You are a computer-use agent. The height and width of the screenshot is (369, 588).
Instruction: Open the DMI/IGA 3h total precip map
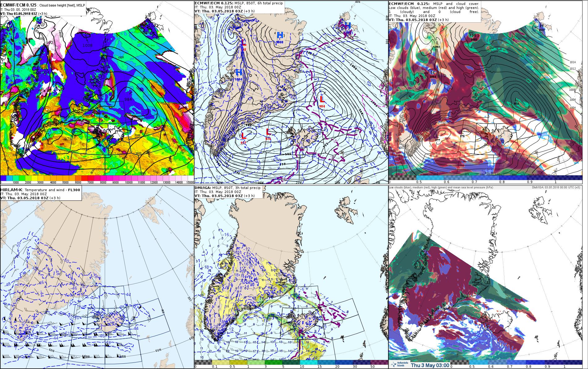coord(291,277)
